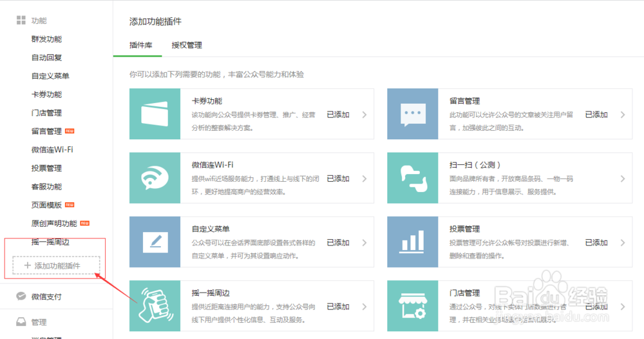Click the plus icon for 添加功能插件
Image resolution: width=644 pixels, height=339 pixels.
click(x=28, y=266)
